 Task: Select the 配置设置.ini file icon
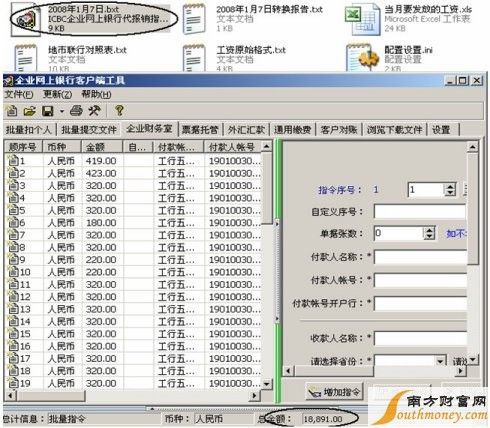coord(363,57)
